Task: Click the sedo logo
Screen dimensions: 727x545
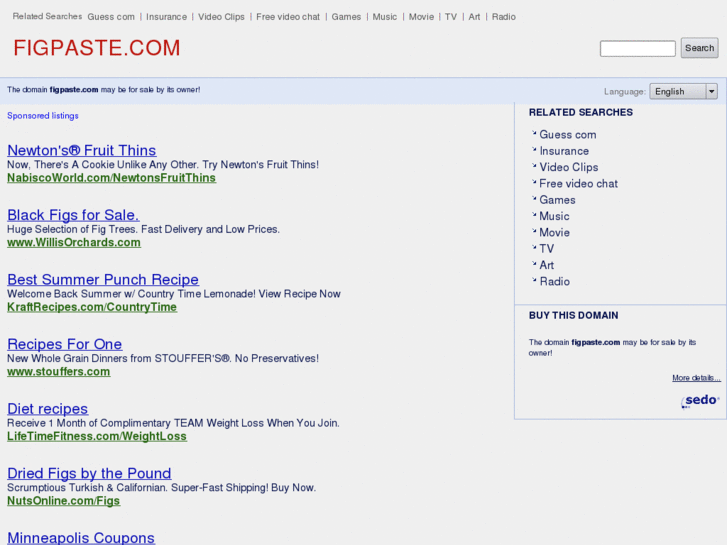Action: (700, 401)
